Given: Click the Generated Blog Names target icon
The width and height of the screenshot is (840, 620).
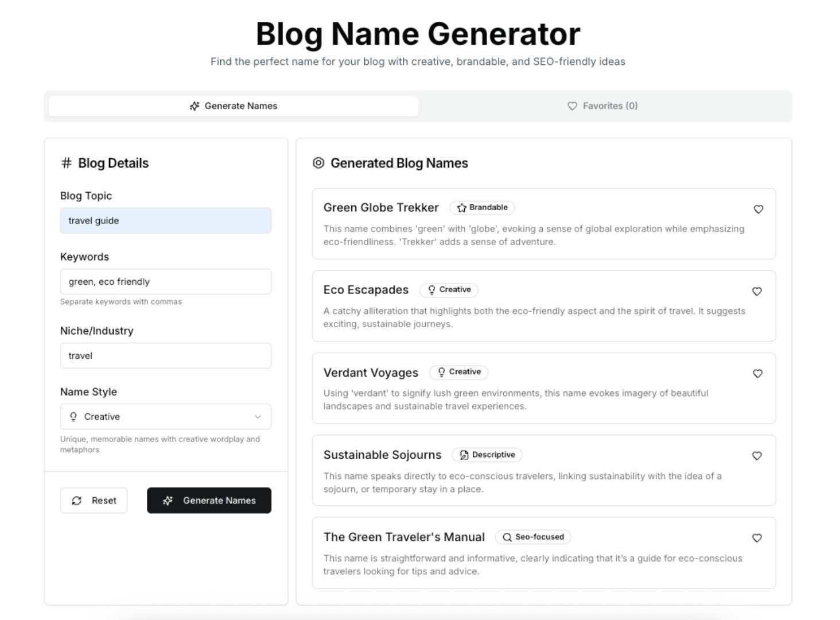Looking at the screenshot, I should point(318,163).
